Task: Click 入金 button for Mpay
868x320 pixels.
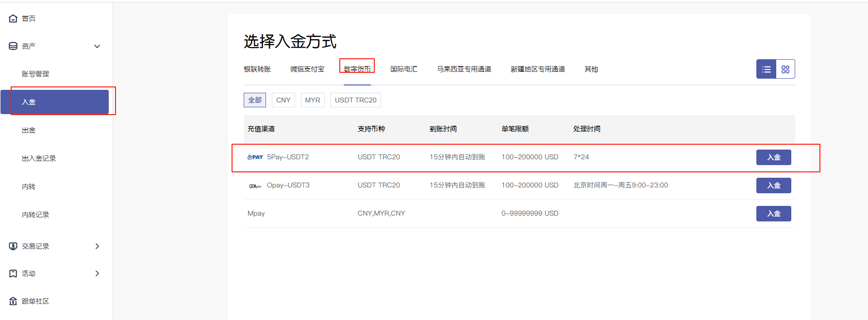Action: pos(774,214)
